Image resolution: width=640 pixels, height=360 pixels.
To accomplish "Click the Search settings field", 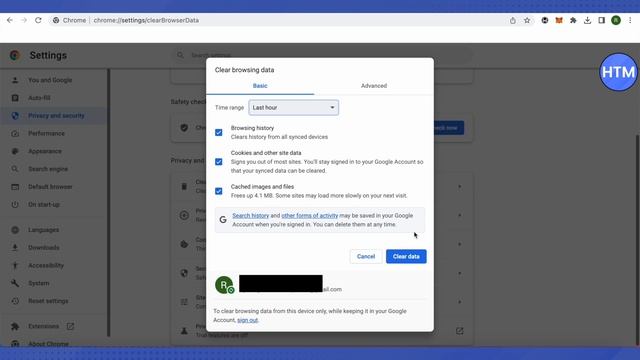I will point(322,55).
